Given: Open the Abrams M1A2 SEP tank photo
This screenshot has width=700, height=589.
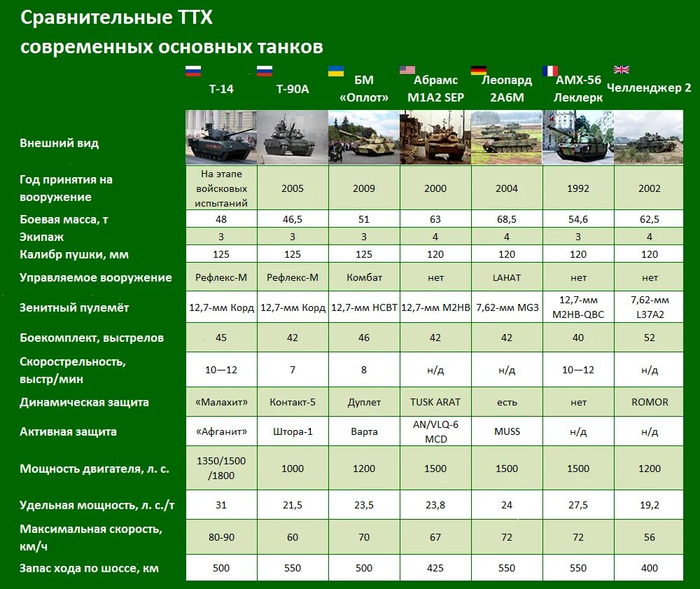Looking at the screenshot, I should [435, 137].
